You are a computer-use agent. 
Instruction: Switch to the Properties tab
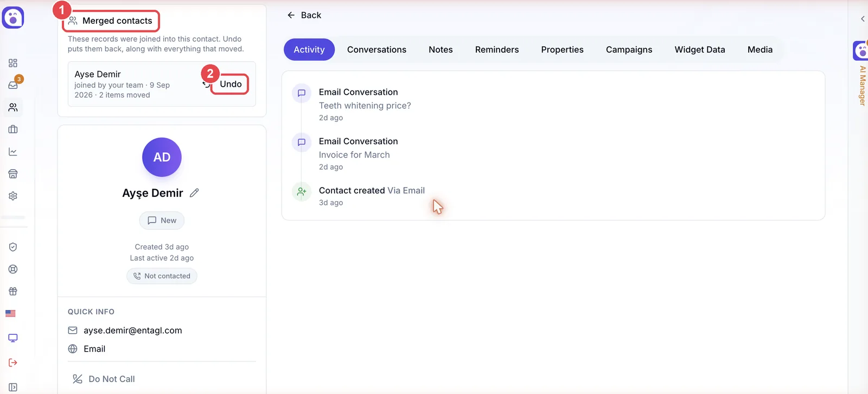(x=562, y=49)
